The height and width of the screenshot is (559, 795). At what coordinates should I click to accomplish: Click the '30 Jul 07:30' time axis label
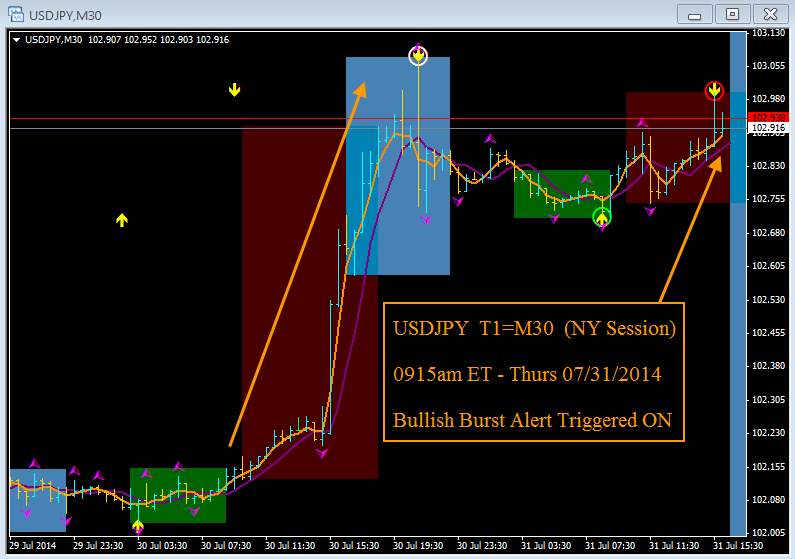click(x=226, y=546)
